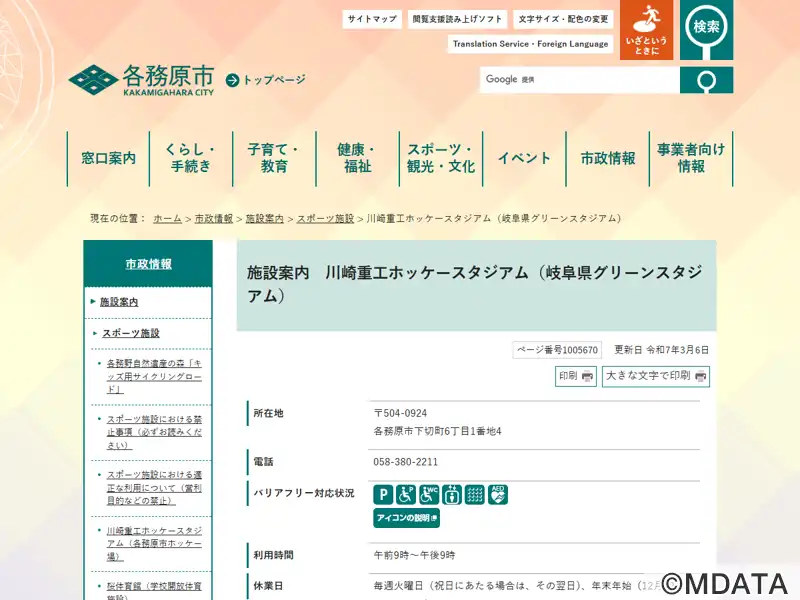Go to トップページ link
This screenshot has width=800, height=600.
click(x=267, y=80)
